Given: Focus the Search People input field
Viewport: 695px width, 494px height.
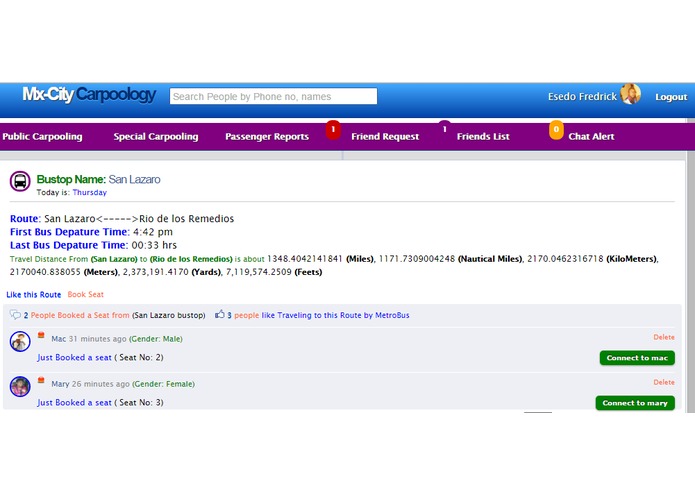Looking at the screenshot, I should pos(273,96).
